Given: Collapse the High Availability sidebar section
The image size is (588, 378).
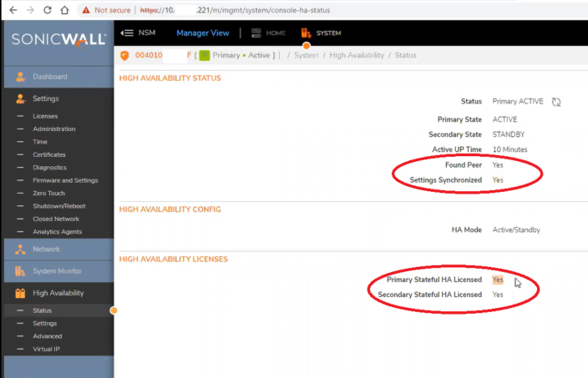Looking at the screenshot, I should (x=58, y=293).
